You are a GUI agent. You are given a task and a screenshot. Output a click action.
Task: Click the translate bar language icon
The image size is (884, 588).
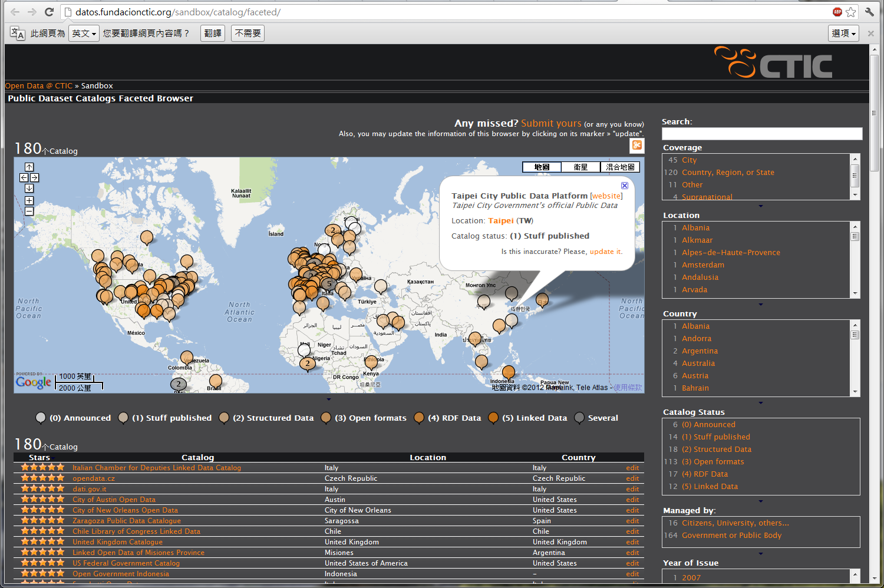(17, 34)
